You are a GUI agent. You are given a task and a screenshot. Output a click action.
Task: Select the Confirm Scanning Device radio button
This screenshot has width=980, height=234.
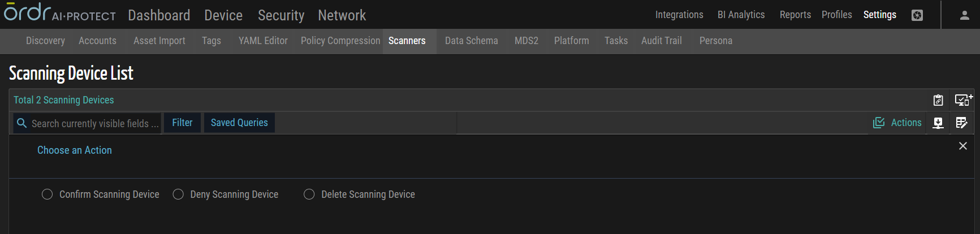48,194
